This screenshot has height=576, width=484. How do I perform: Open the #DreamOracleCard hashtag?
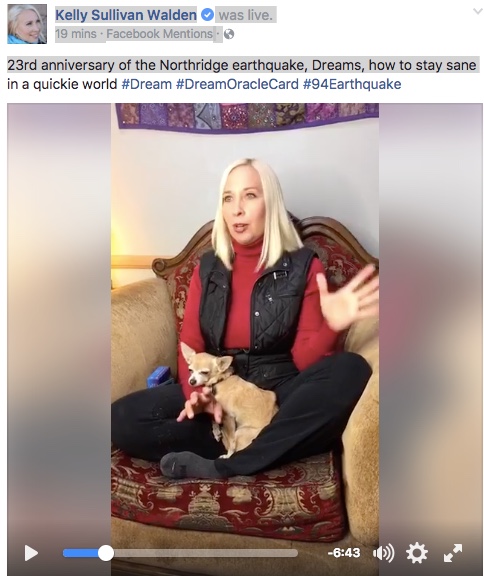[x=237, y=84]
